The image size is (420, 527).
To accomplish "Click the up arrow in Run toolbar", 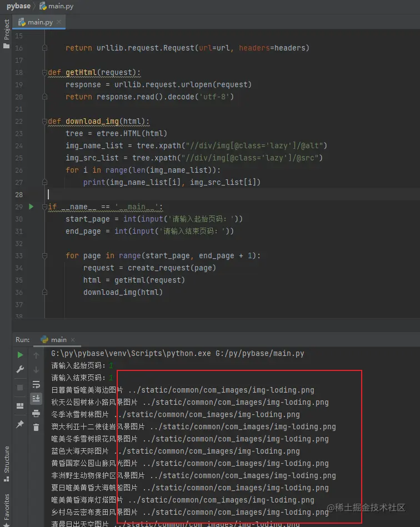I will pyautogui.click(x=36, y=355).
